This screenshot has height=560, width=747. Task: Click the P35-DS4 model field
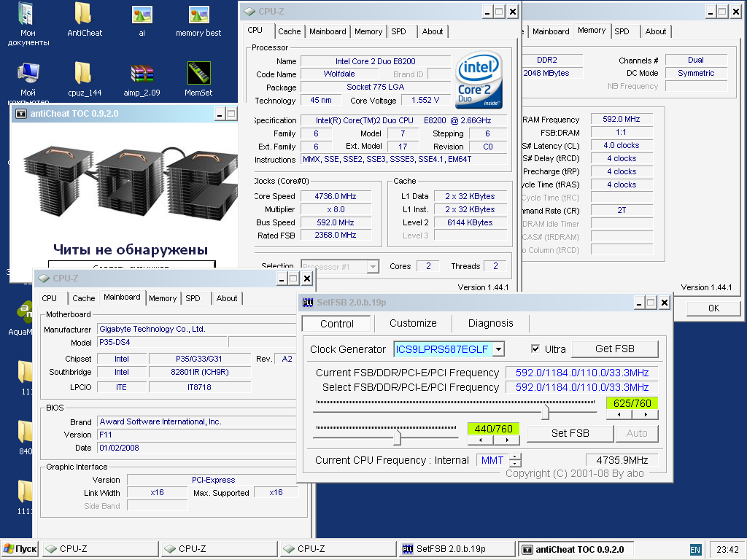[162, 343]
